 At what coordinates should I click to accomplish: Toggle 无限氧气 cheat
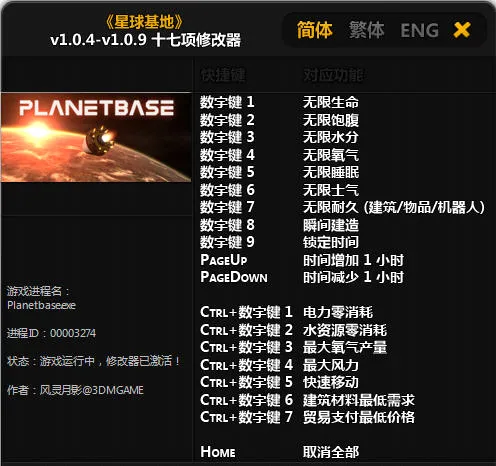point(331,155)
